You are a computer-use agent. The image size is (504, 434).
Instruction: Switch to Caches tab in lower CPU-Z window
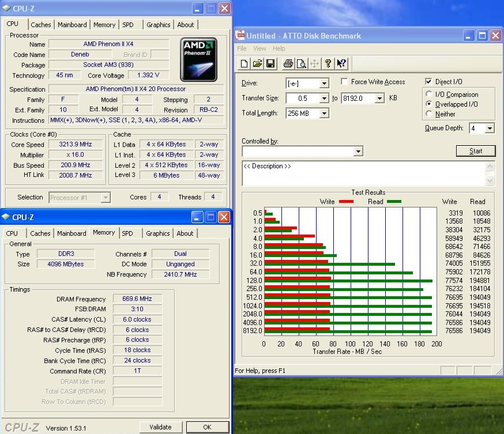pos(40,233)
